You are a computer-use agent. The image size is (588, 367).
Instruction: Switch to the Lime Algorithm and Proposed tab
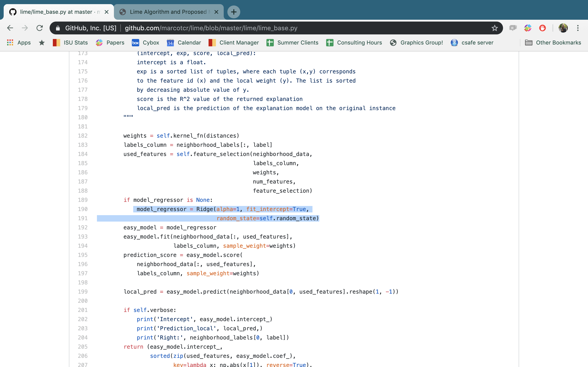168,12
